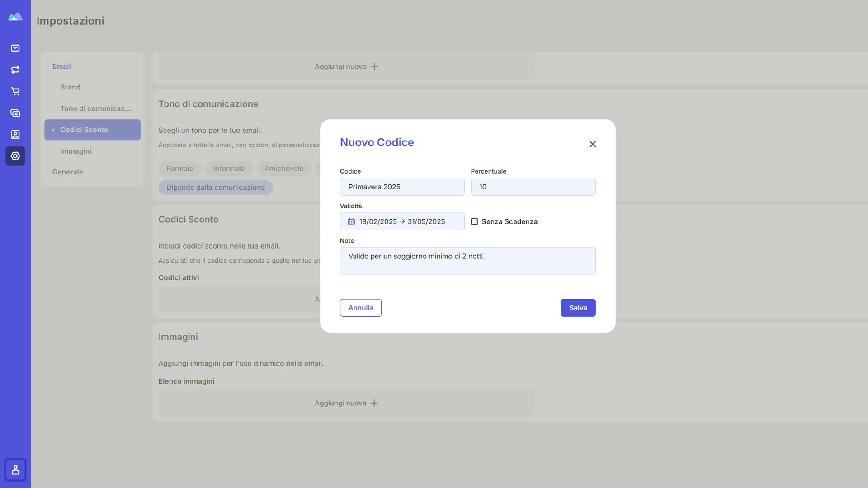Open the Validità date range picker
The image size is (868, 488).
[402, 221]
